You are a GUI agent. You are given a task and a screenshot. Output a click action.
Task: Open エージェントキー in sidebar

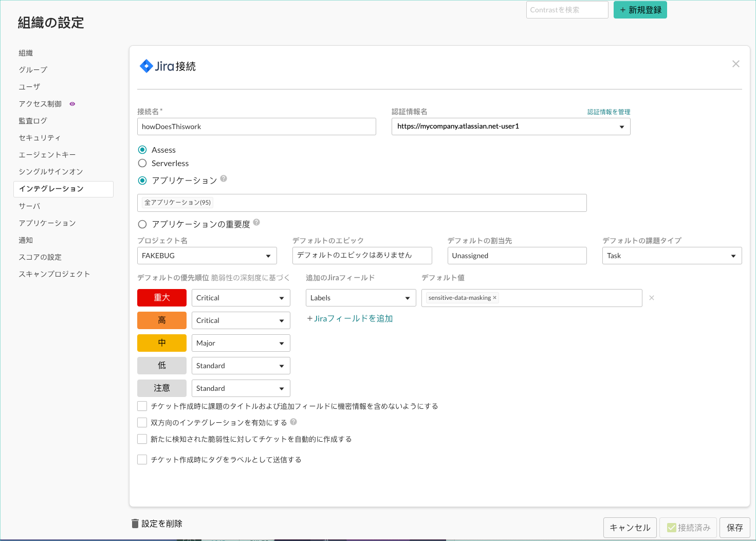[47, 155]
